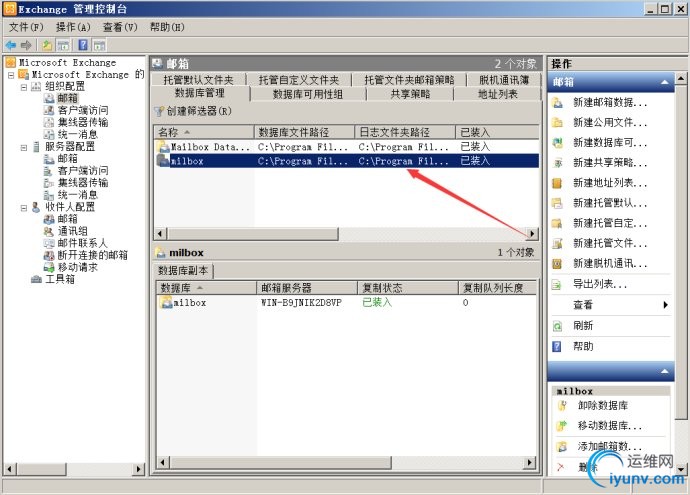Click 新建托管文件... action icon
690x495 pixels.
coord(557,243)
